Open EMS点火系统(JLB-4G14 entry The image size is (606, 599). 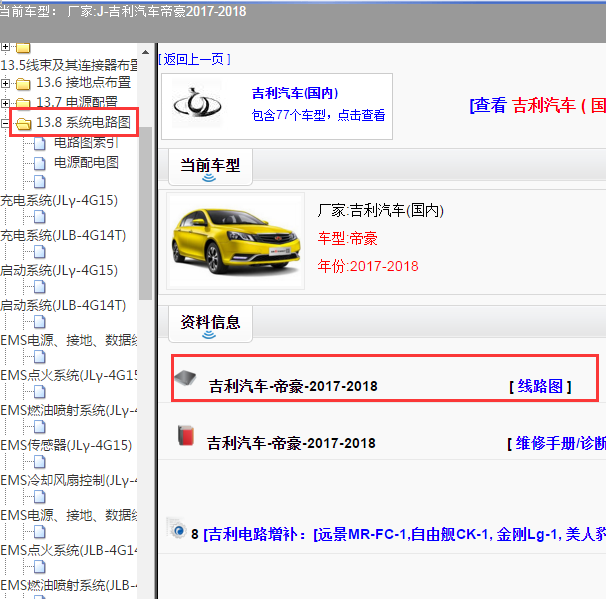(x=69, y=550)
